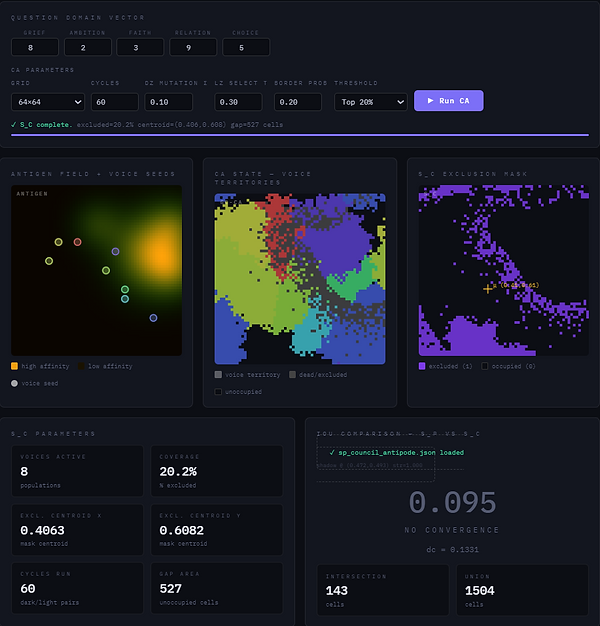Toggle the occupied (0) legend box
This screenshot has height=626, width=600.
tap(485, 366)
